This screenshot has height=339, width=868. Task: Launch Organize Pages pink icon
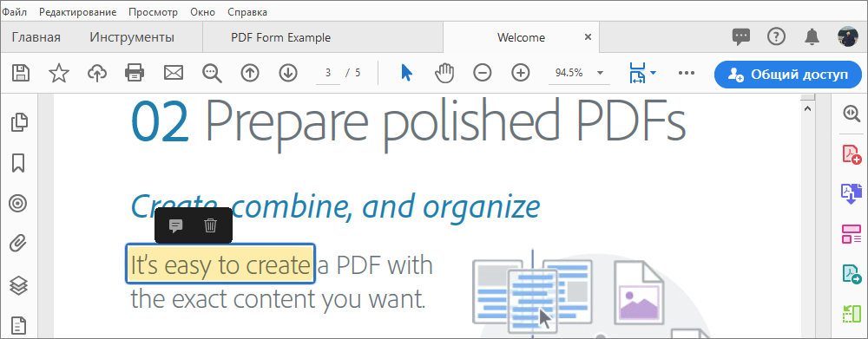pos(852,234)
